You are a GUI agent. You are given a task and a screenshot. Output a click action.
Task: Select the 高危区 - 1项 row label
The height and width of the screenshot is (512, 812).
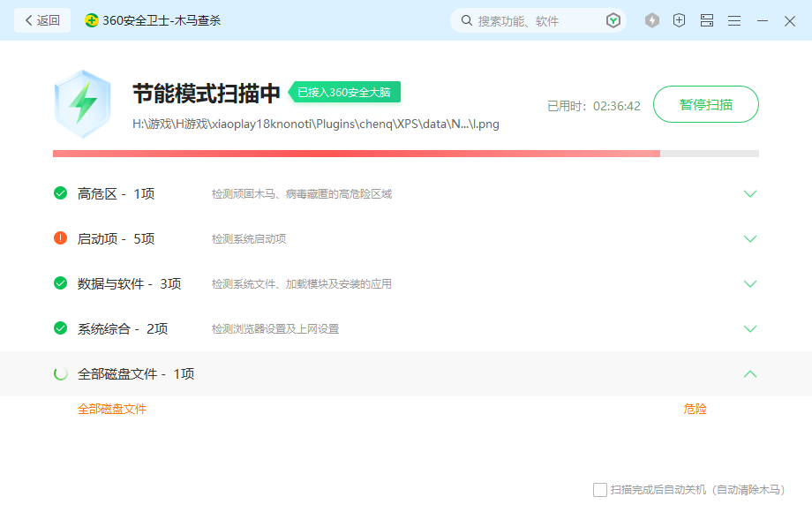click(116, 193)
